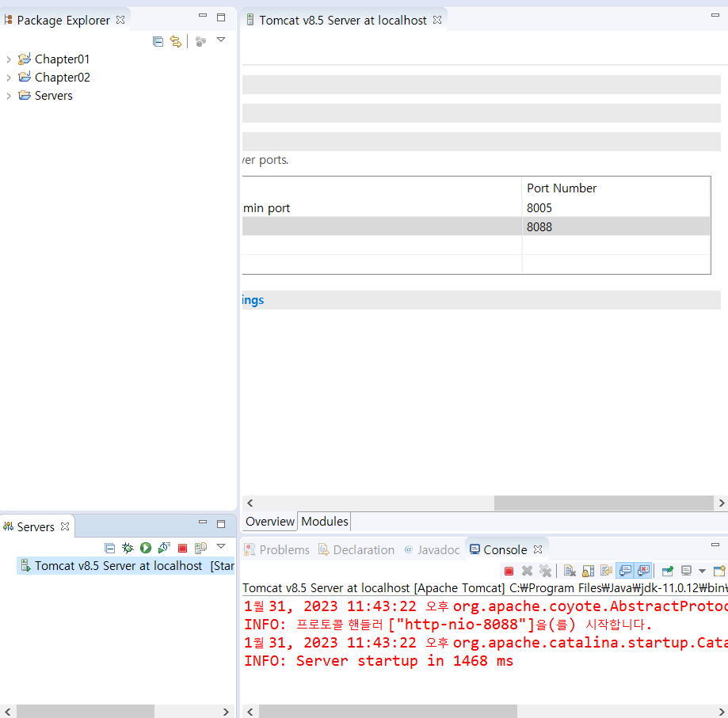Maximize the Package Explorer view
The width and height of the screenshot is (728, 718).
tap(221, 17)
